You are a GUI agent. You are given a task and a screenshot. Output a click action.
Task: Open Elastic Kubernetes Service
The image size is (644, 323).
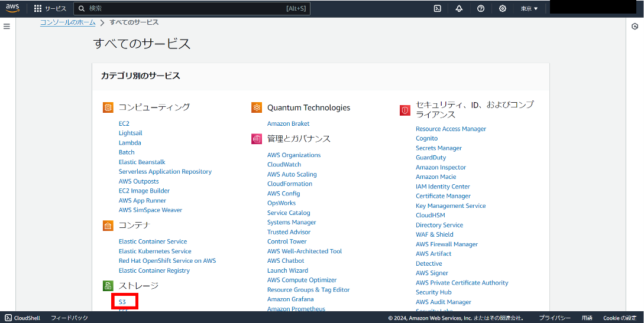[155, 252]
